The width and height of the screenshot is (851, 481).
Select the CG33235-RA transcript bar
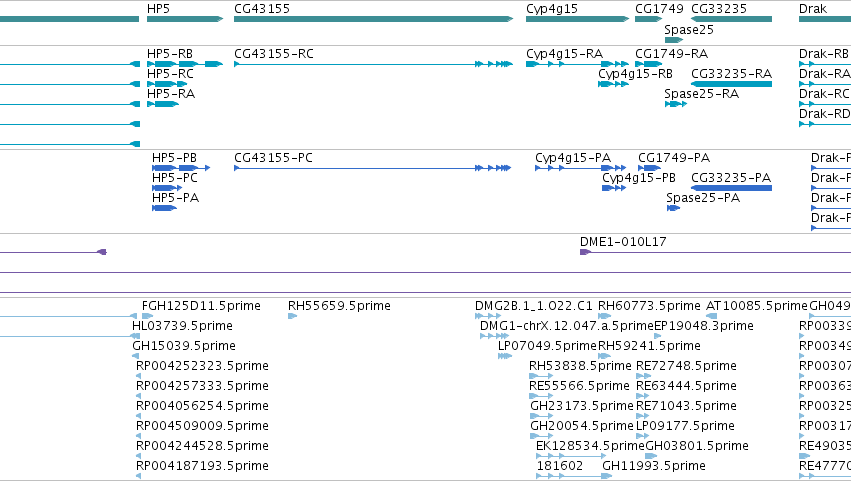point(731,84)
